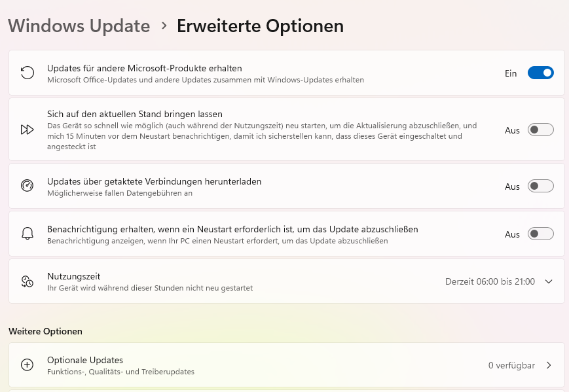Click the bell icon for restart notification
569x392 pixels.
[27, 234]
